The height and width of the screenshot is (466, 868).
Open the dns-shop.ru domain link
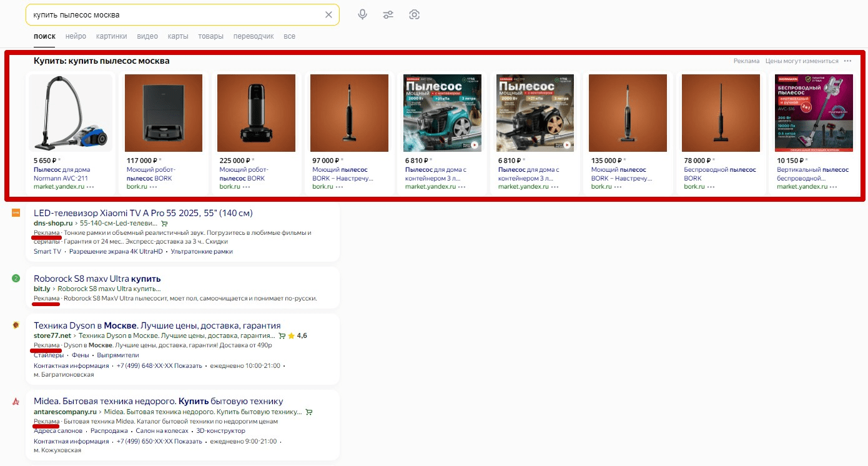click(x=53, y=224)
